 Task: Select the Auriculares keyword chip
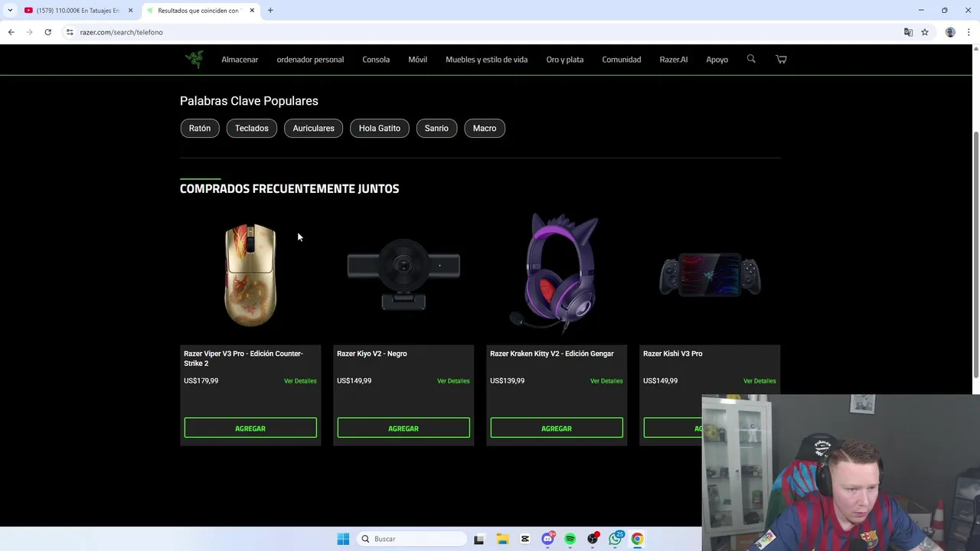click(x=313, y=128)
